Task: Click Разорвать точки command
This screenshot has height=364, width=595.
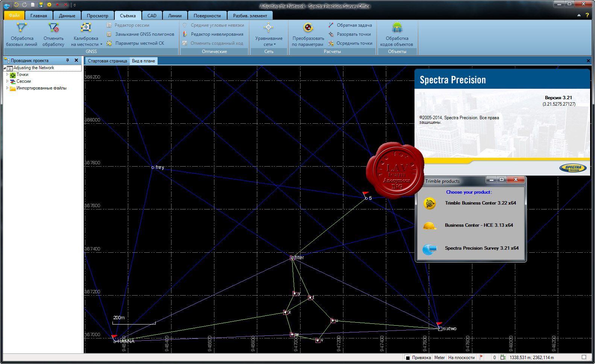Action: tap(350, 34)
